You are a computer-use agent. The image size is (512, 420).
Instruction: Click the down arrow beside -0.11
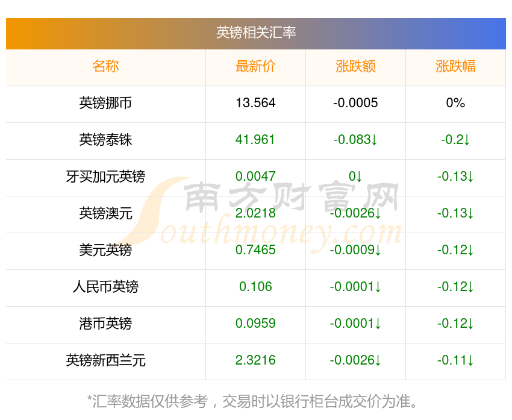[470, 361]
